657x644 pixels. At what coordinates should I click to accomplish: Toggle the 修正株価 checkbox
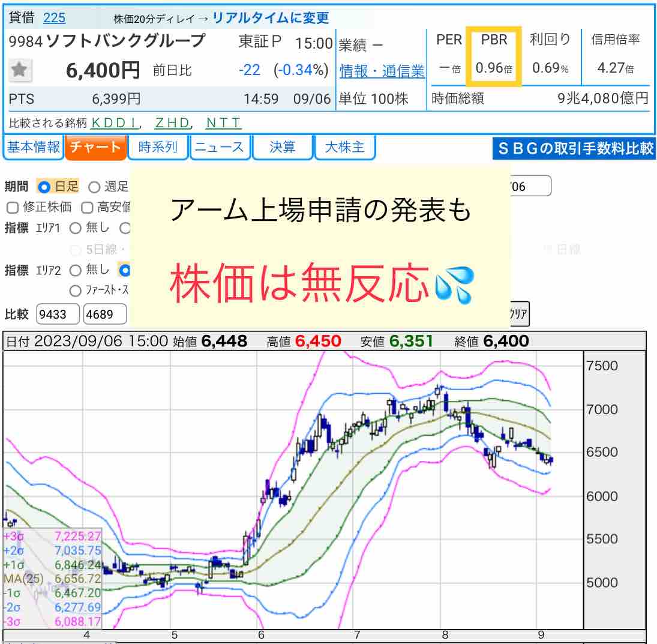13,208
